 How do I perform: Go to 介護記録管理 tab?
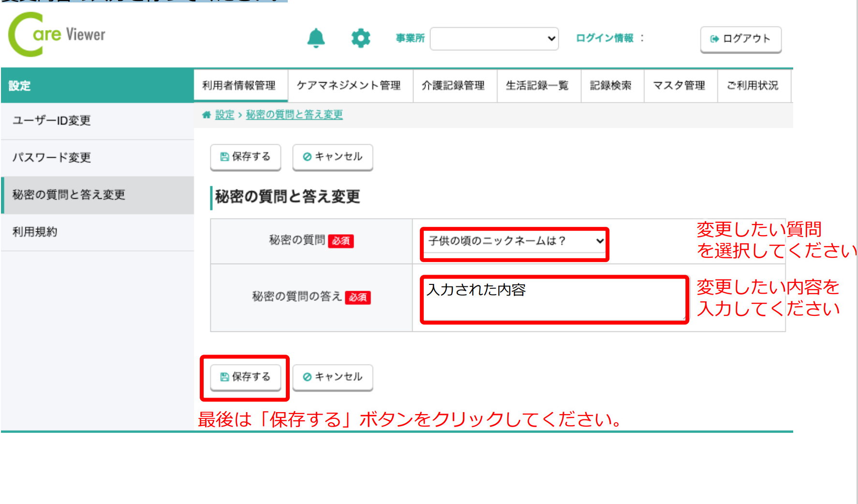[x=454, y=86]
